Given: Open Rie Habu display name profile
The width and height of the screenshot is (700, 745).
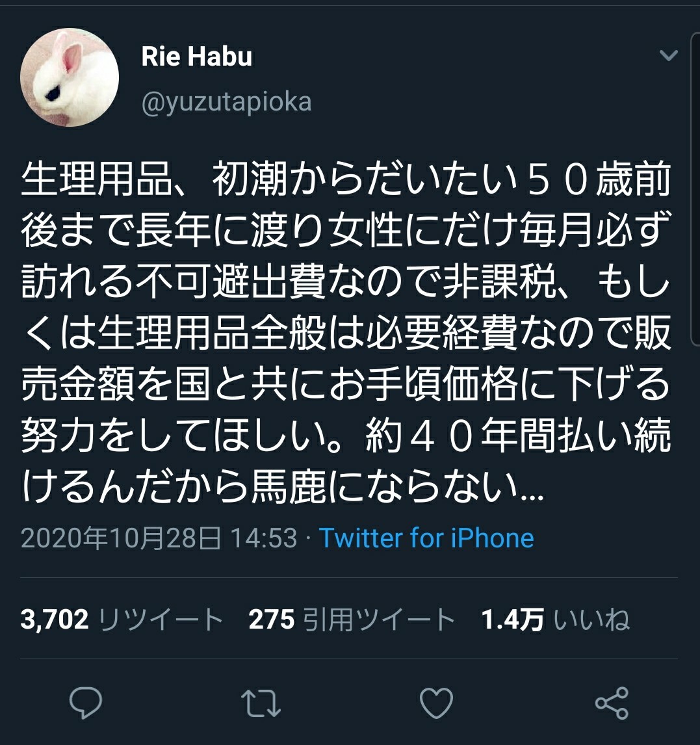Looking at the screenshot, I should (196, 57).
